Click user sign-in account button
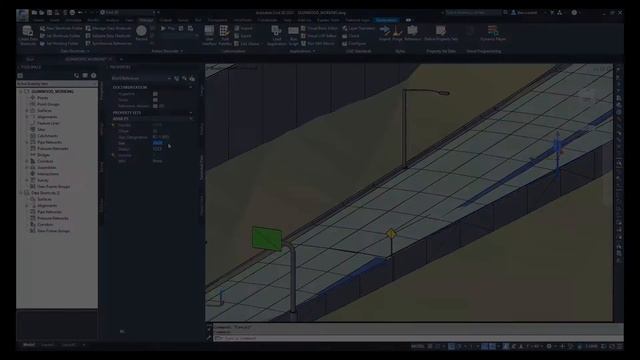Image resolution: width=640 pixels, height=360 pixels. 524,13
